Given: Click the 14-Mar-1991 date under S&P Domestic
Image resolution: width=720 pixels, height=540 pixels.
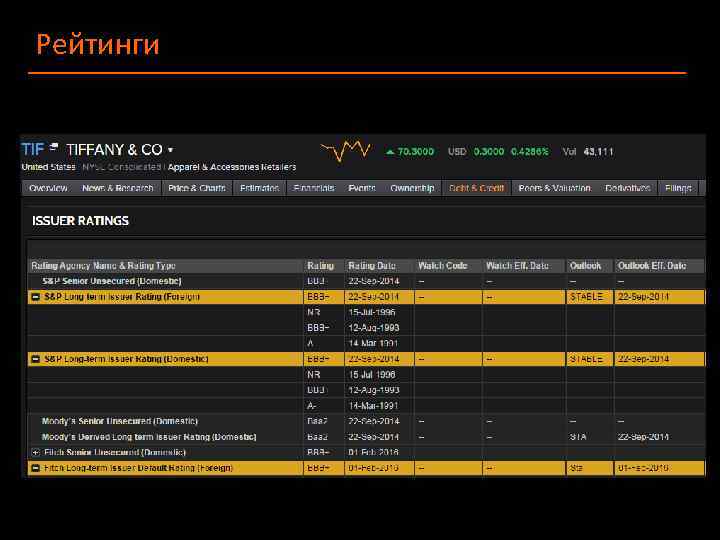Looking at the screenshot, I should click(x=373, y=406).
